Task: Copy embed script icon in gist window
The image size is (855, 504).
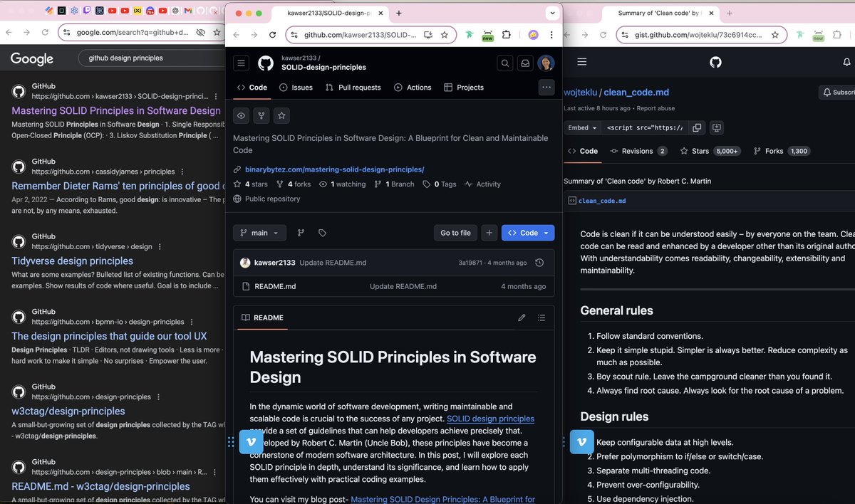Action: [x=697, y=127]
